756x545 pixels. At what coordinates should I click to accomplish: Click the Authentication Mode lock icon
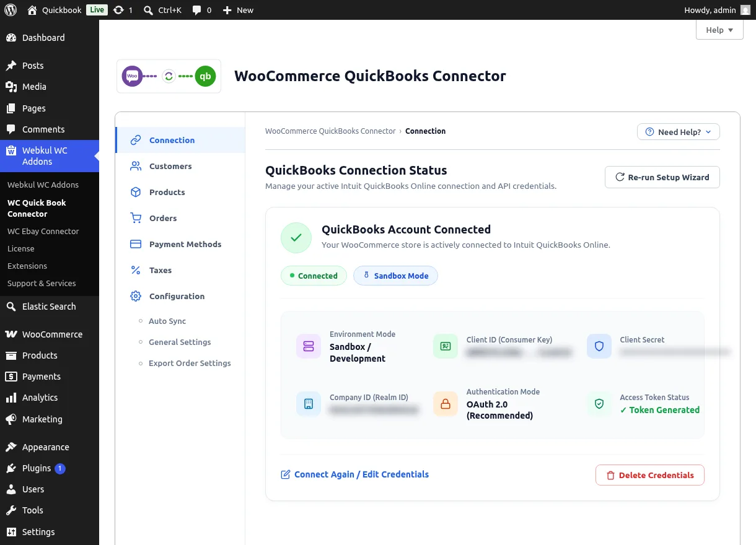(446, 404)
